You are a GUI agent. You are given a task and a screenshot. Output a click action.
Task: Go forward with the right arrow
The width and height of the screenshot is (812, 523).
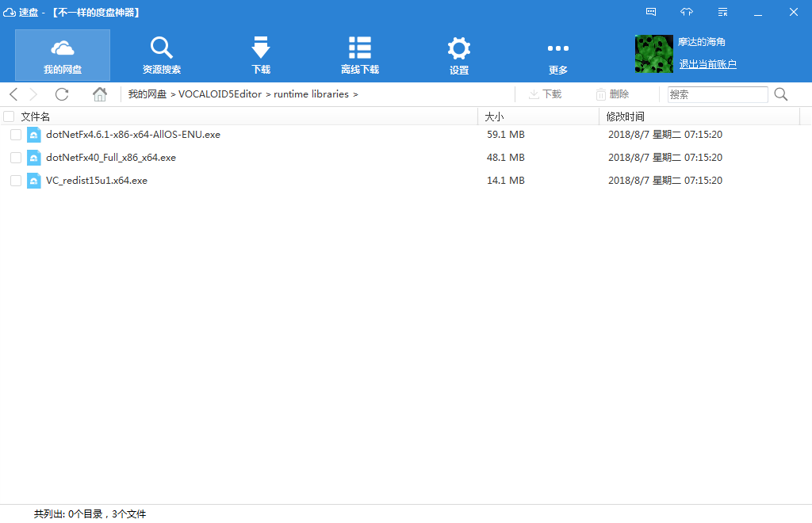pyautogui.click(x=33, y=94)
